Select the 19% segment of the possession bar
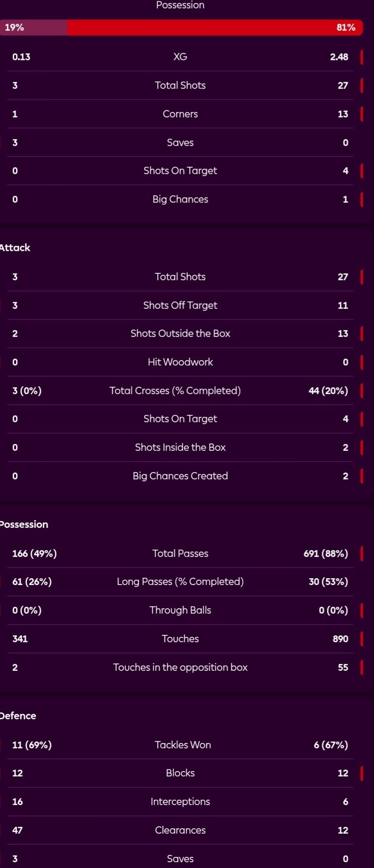374x868 pixels. [x=33, y=28]
